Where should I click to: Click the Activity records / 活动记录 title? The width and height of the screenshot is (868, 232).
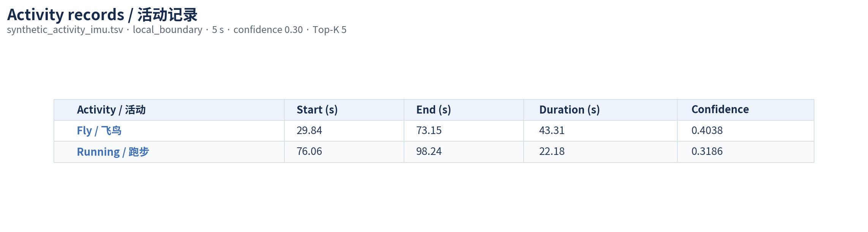[102, 15]
